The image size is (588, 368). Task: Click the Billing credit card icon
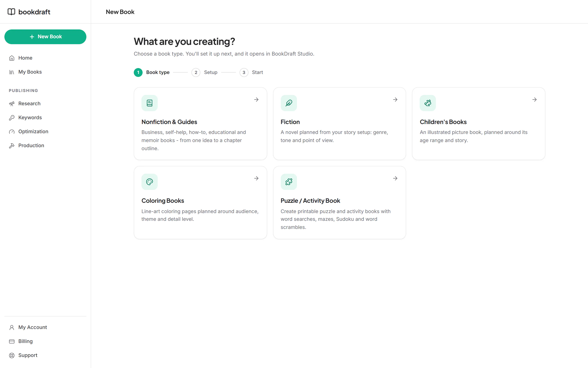click(x=12, y=341)
